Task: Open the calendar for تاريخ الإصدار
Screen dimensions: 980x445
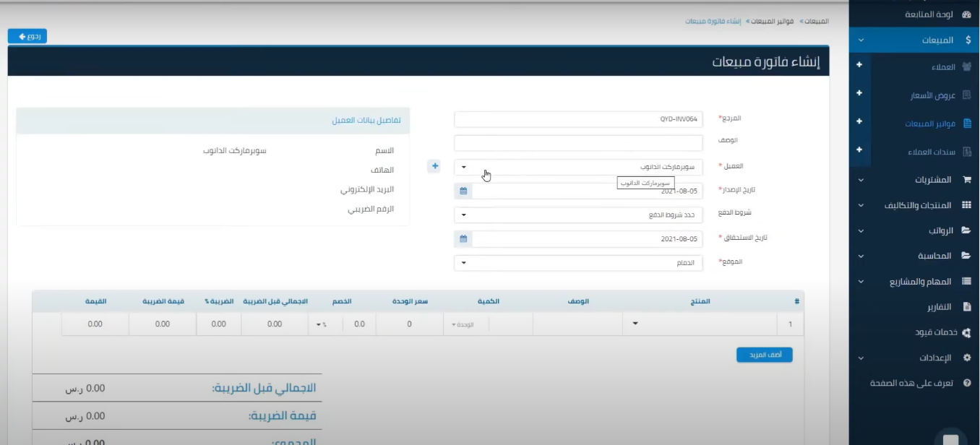Action: (x=463, y=191)
